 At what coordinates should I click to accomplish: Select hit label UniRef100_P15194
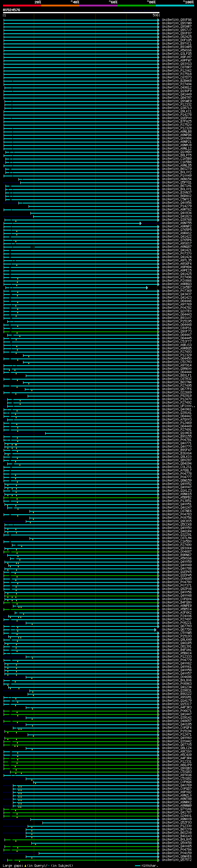pos(177,731)
